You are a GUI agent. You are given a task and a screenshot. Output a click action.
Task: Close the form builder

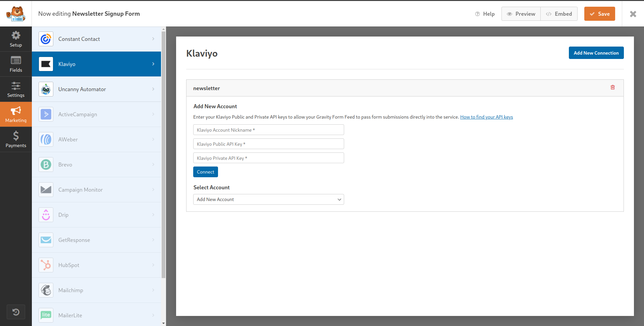tap(633, 14)
